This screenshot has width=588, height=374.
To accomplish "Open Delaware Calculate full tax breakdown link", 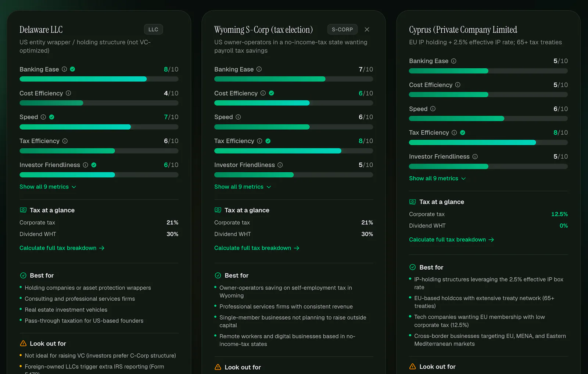I will point(62,248).
